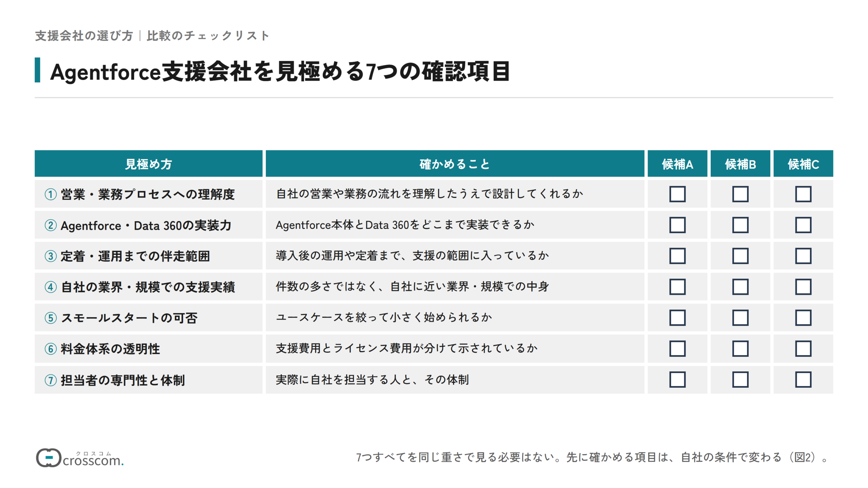Click the 候補C column header
Viewport: 868px width, 488px height.
pyautogui.click(x=803, y=164)
